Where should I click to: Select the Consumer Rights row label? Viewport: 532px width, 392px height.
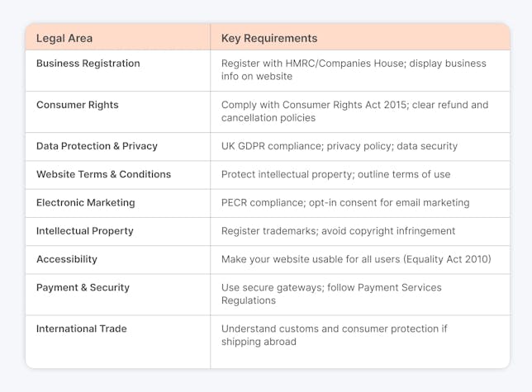click(x=78, y=105)
